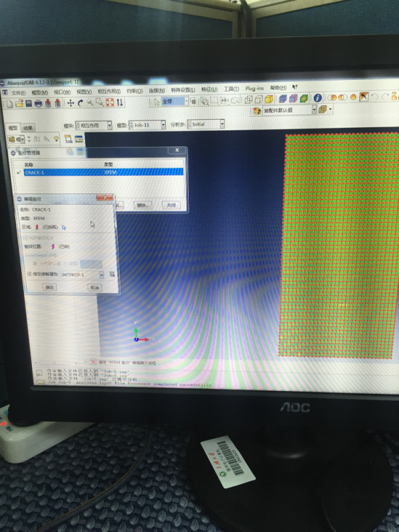Image resolution: width=399 pixels, height=532 pixels.
Task: Render model as hidden-line cube
Action: [x=259, y=99]
